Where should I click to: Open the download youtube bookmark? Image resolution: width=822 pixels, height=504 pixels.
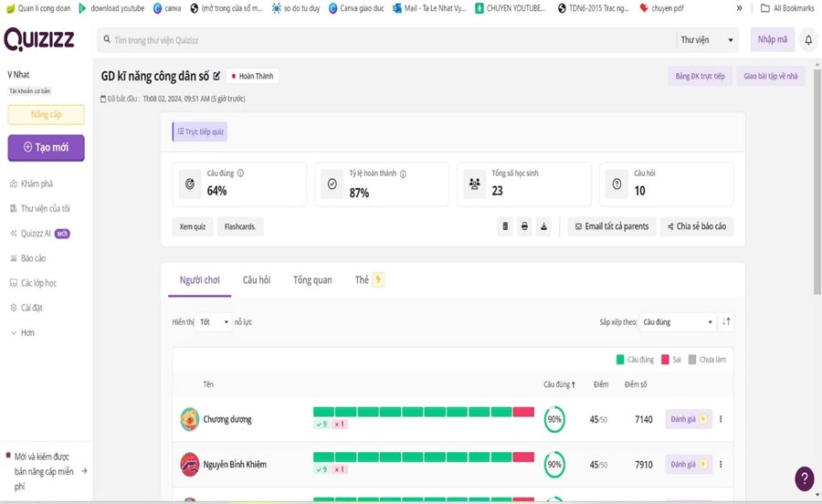click(x=111, y=8)
